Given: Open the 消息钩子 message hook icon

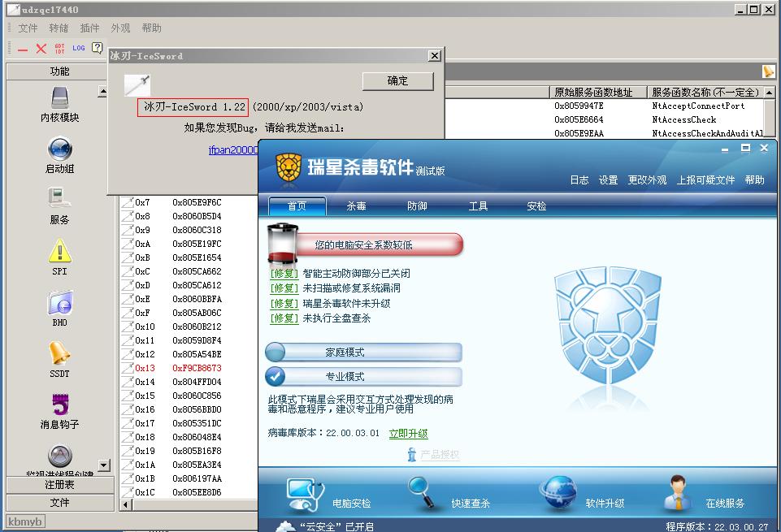Looking at the screenshot, I should point(60,404).
